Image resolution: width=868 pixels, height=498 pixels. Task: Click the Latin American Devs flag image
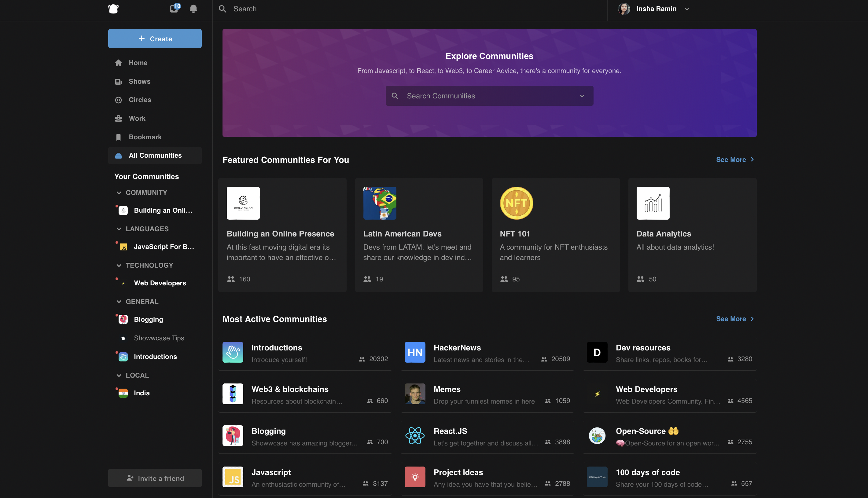379,203
